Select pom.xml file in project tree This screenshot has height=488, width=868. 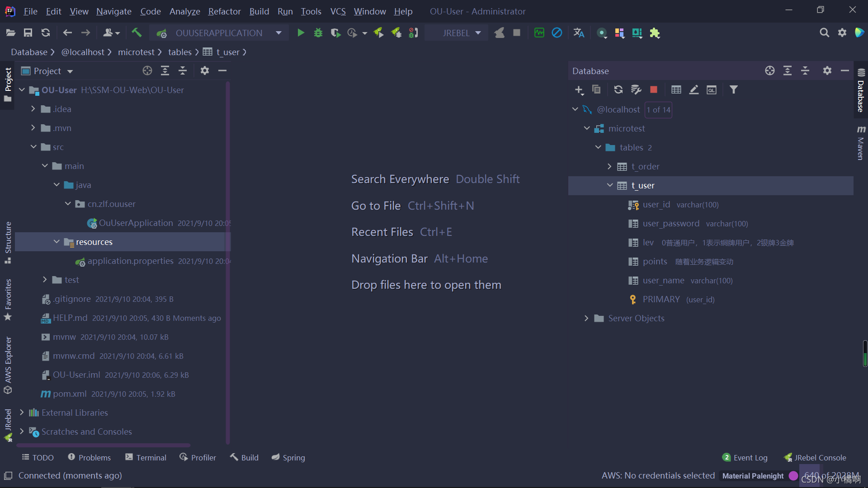[x=70, y=394]
